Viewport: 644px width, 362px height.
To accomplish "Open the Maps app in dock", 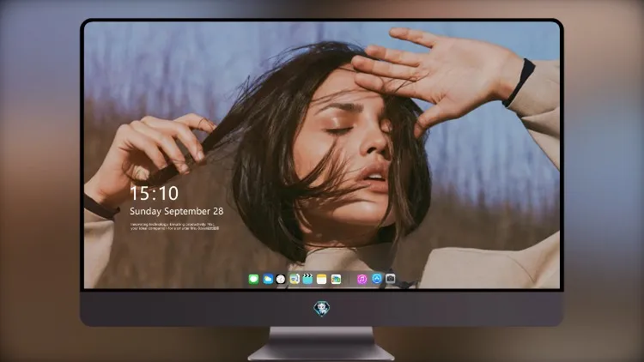I will point(294,279).
